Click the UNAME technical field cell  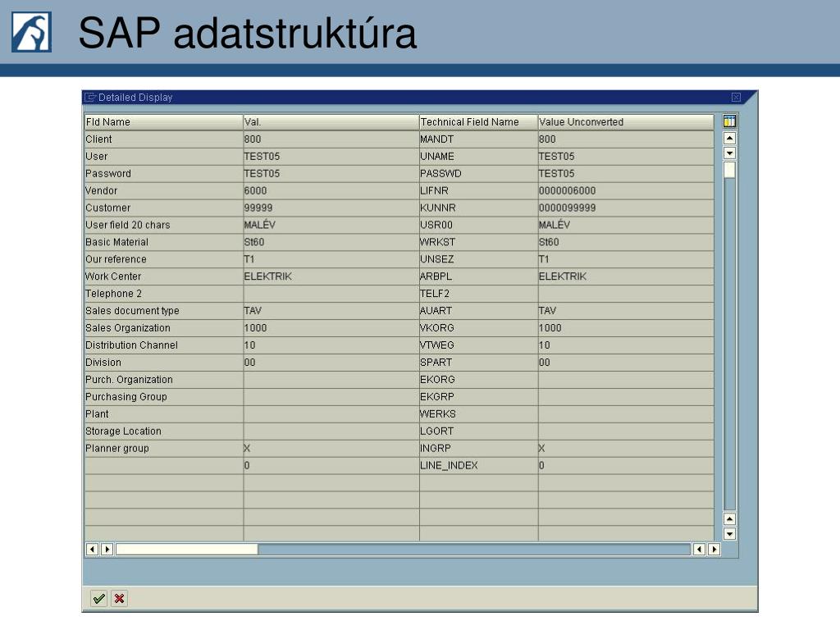tap(478, 157)
